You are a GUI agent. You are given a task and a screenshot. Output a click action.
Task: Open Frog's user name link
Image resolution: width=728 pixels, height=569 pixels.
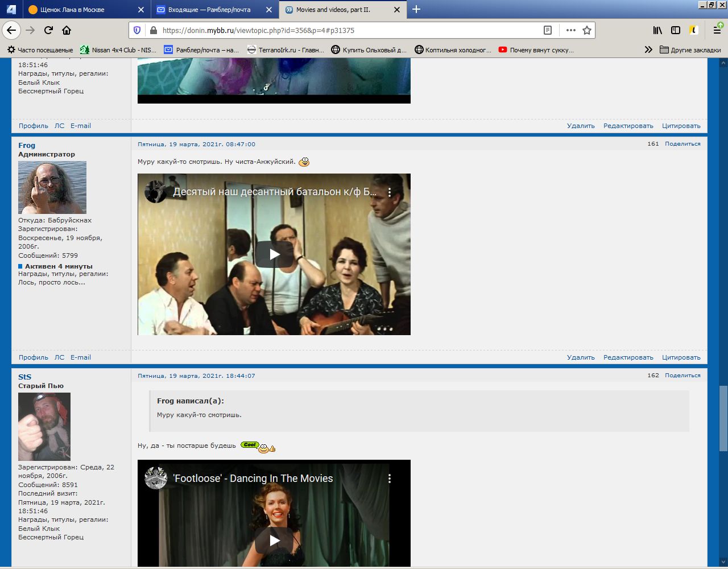pos(27,146)
